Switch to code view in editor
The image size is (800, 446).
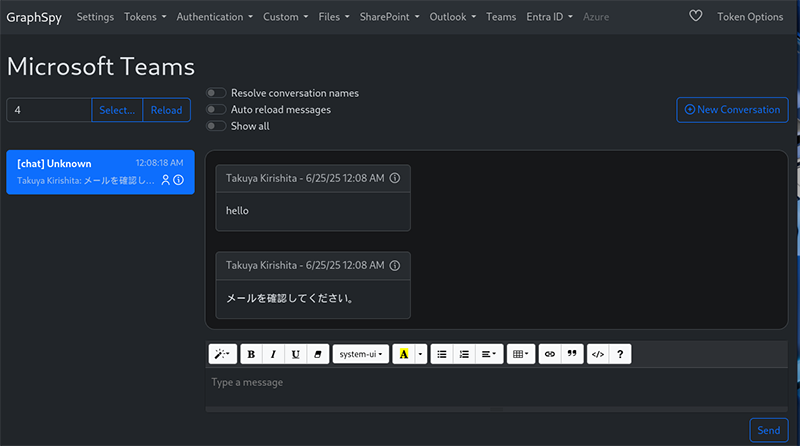[x=597, y=354]
